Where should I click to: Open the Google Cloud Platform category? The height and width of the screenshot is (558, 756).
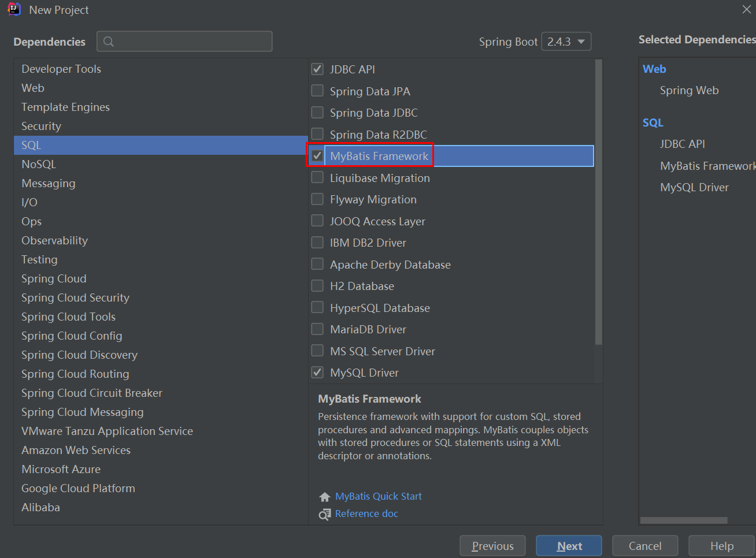161,488
